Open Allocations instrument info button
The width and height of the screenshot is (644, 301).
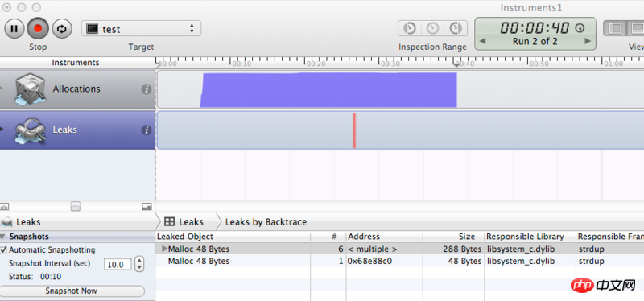pos(147,89)
